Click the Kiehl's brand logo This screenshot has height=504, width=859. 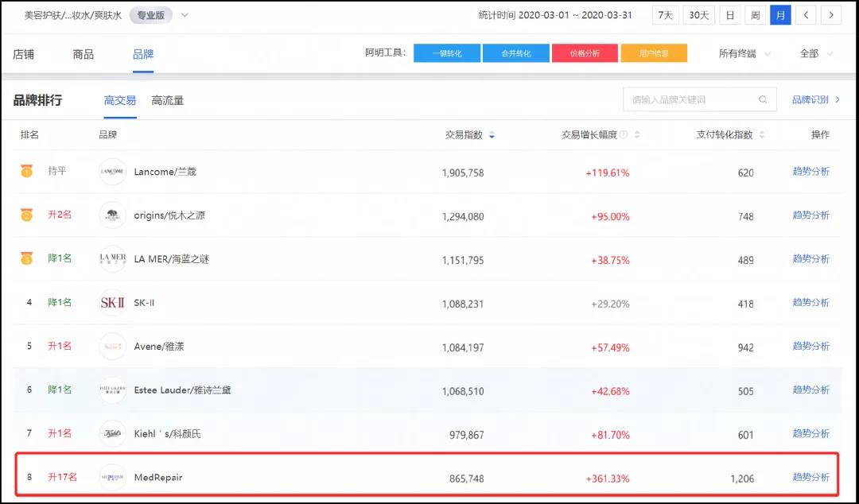[113, 434]
